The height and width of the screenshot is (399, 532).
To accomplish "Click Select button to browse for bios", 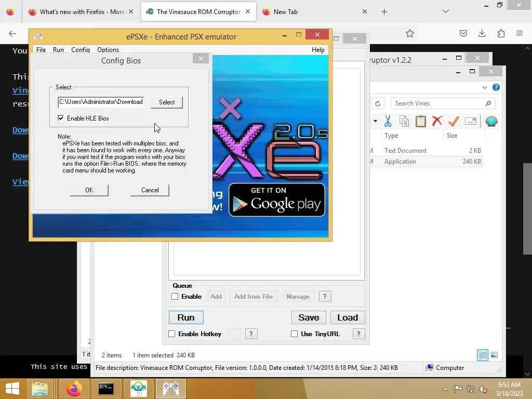I will click(x=167, y=102).
